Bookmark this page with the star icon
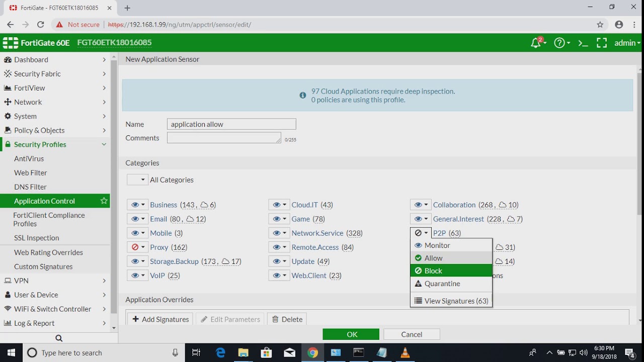 pos(600,25)
